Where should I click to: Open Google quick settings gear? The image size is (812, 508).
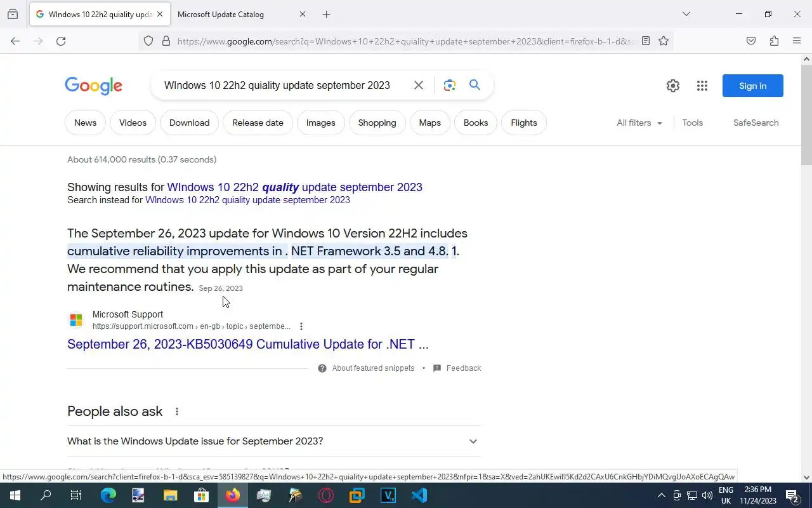[673, 86]
